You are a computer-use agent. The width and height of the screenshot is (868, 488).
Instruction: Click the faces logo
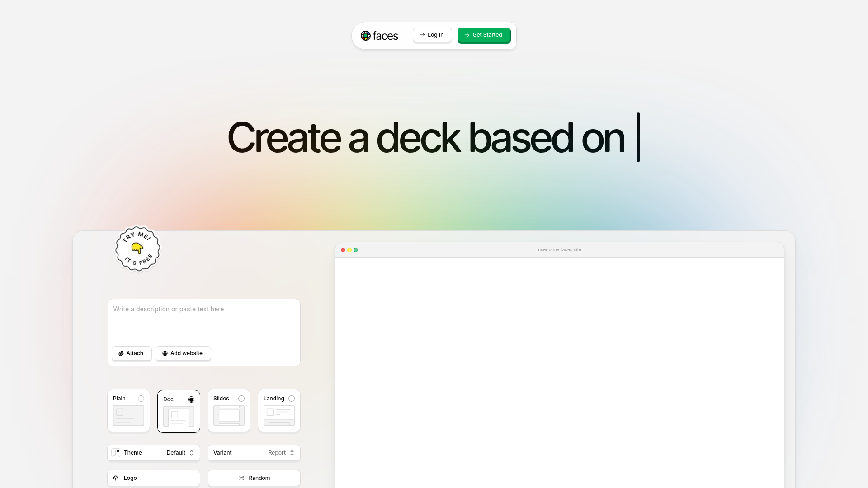pos(379,36)
